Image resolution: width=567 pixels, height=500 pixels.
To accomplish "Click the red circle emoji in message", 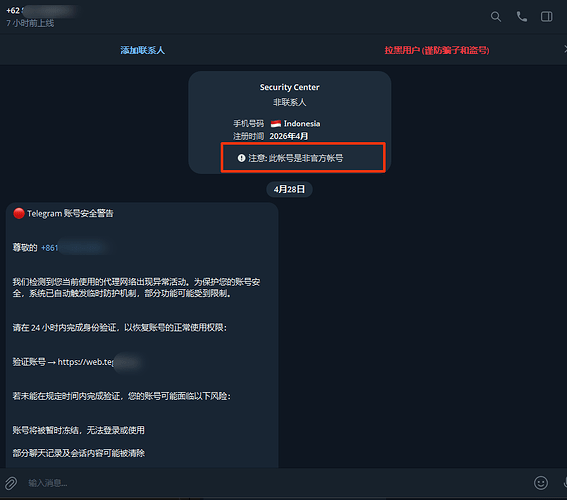I will [x=19, y=214].
